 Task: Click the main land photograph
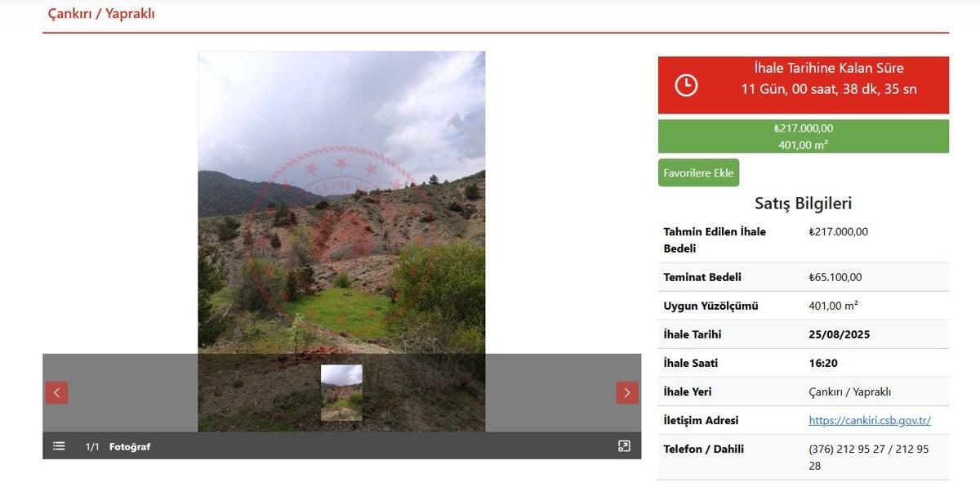click(x=341, y=203)
